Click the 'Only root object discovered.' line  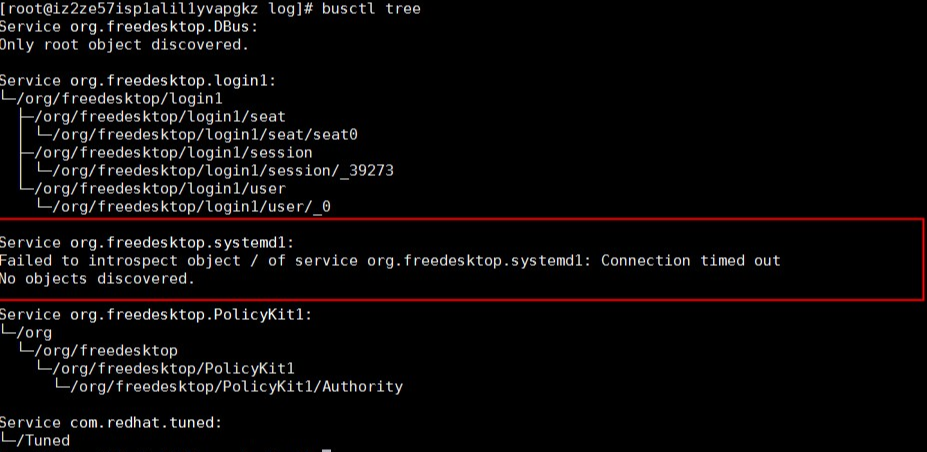point(123,45)
